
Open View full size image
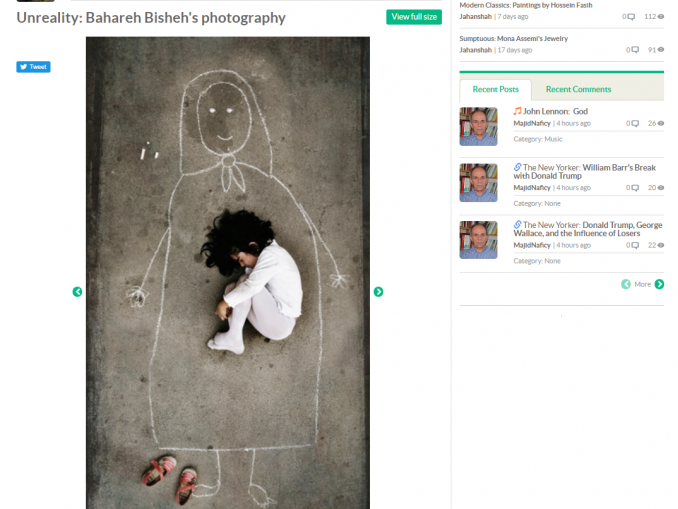click(x=414, y=17)
